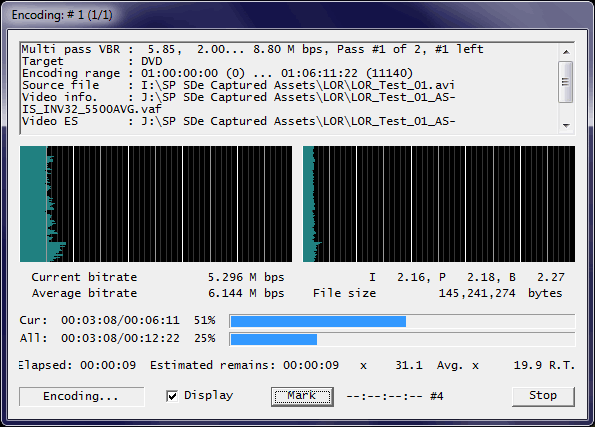Click the Source file line in log

pos(238,85)
